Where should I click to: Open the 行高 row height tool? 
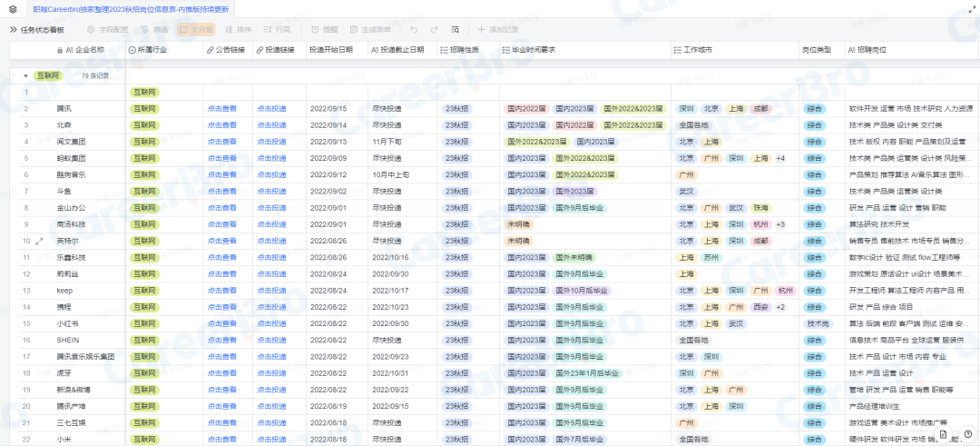coord(277,29)
